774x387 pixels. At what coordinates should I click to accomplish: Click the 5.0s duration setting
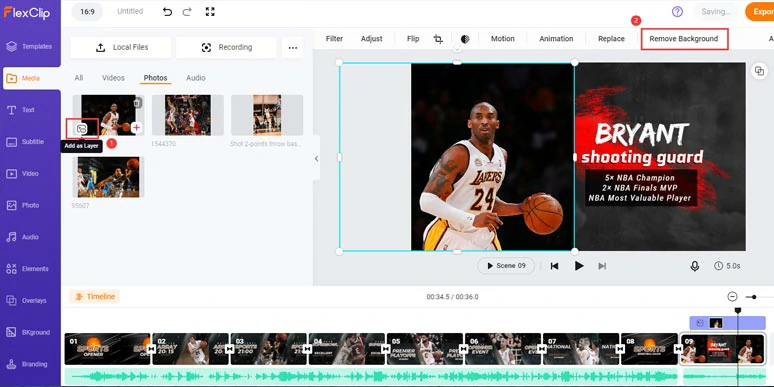click(727, 266)
